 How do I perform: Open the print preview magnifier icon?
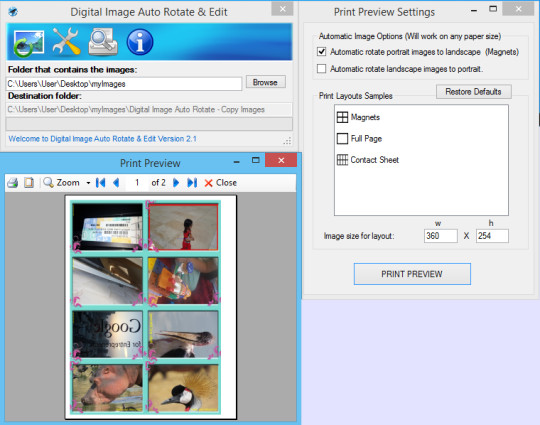pyautogui.click(x=103, y=42)
